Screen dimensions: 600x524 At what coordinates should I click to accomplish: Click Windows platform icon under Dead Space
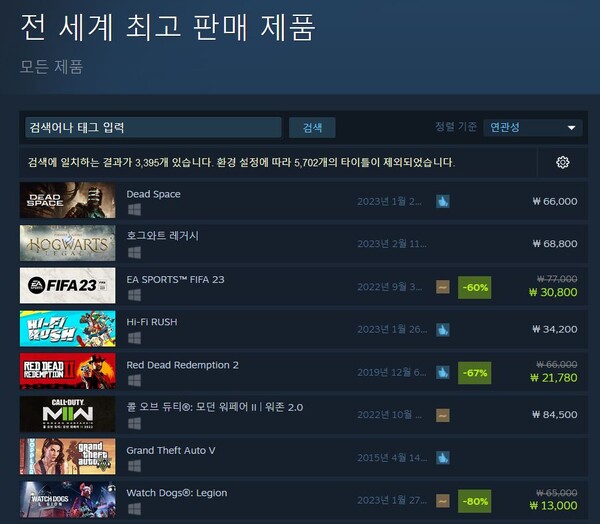(x=134, y=210)
